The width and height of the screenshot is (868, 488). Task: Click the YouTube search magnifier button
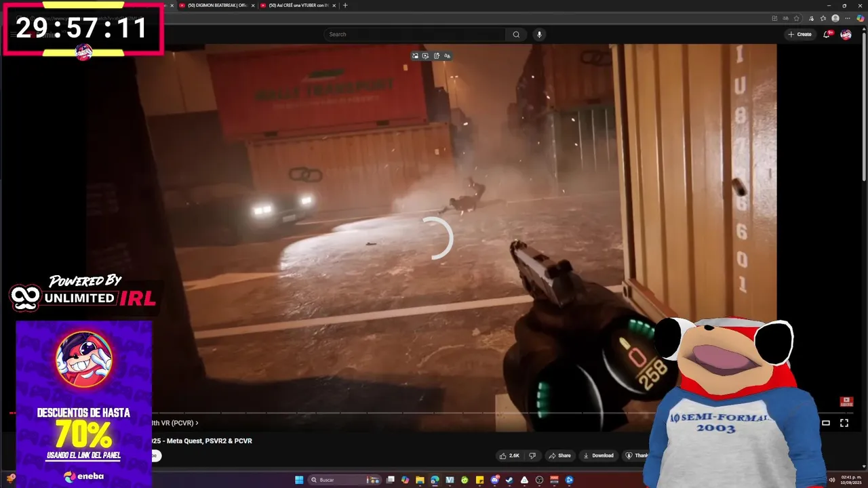516,35
